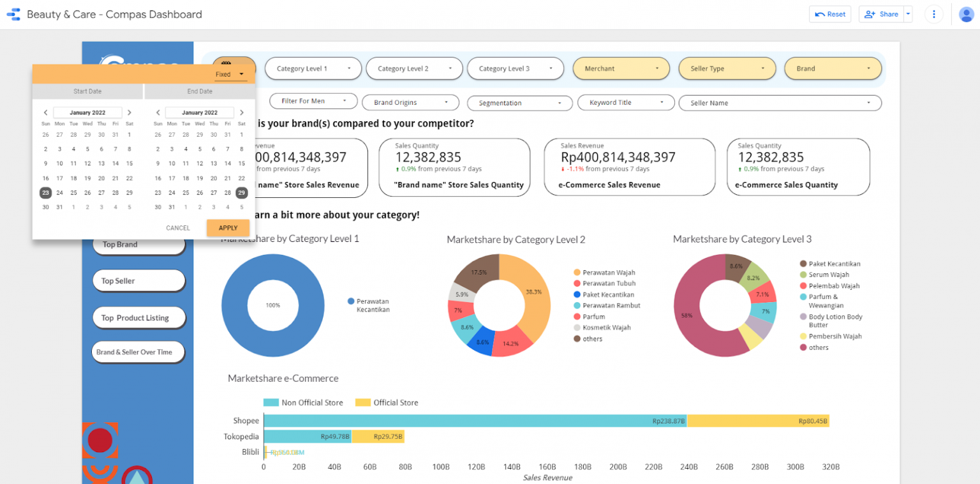This screenshot has width=980, height=484.
Task: Pick January 12 in End Date calendar
Action: point(200,163)
